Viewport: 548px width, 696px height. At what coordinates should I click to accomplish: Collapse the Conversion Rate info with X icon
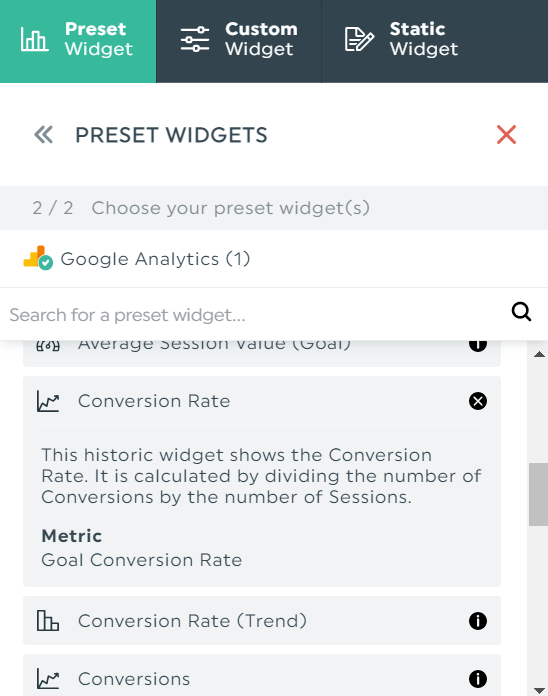[x=478, y=401]
